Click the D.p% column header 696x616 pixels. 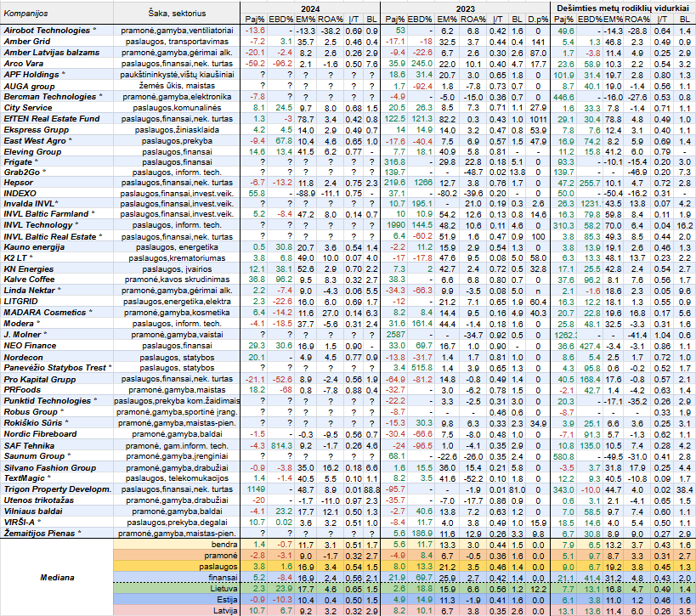tap(538, 20)
